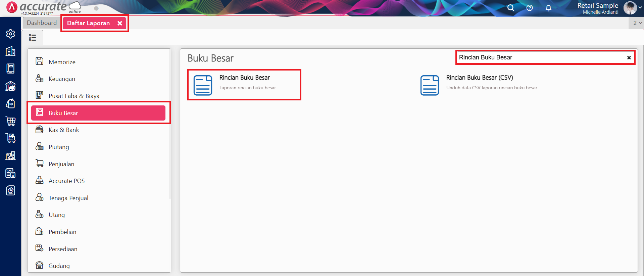644x276 pixels.
Task: Click the shopping cart sidebar icon
Action: coord(10,121)
